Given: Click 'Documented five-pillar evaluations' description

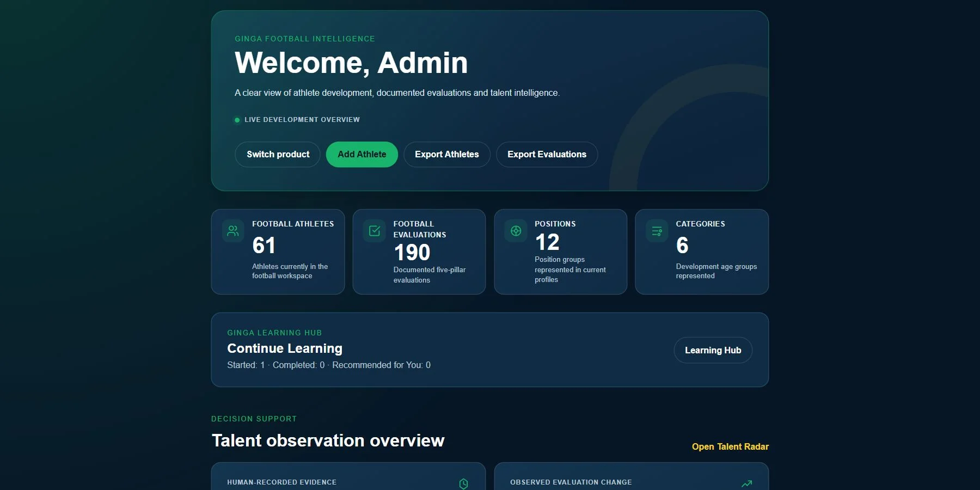Looking at the screenshot, I should (x=430, y=275).
